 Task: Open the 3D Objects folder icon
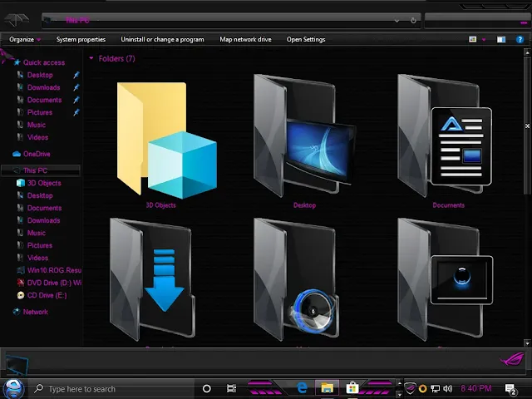click(x=167, y=140)
